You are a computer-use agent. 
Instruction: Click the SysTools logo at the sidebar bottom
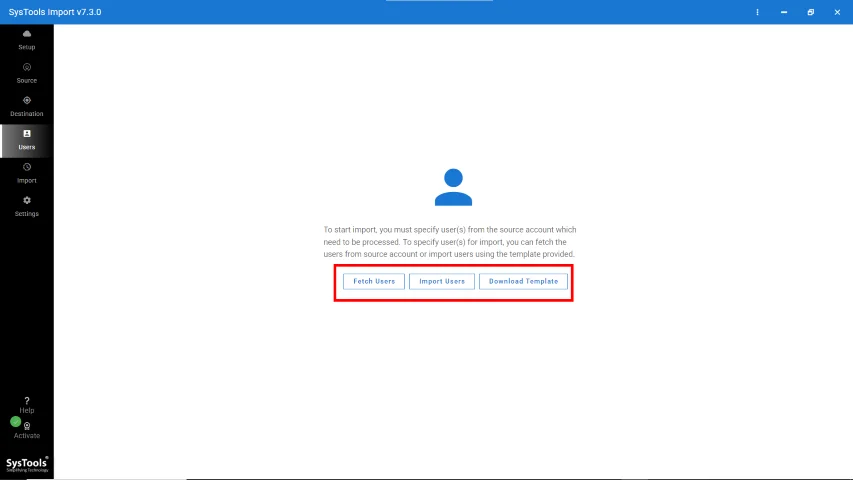coord(27,464)
